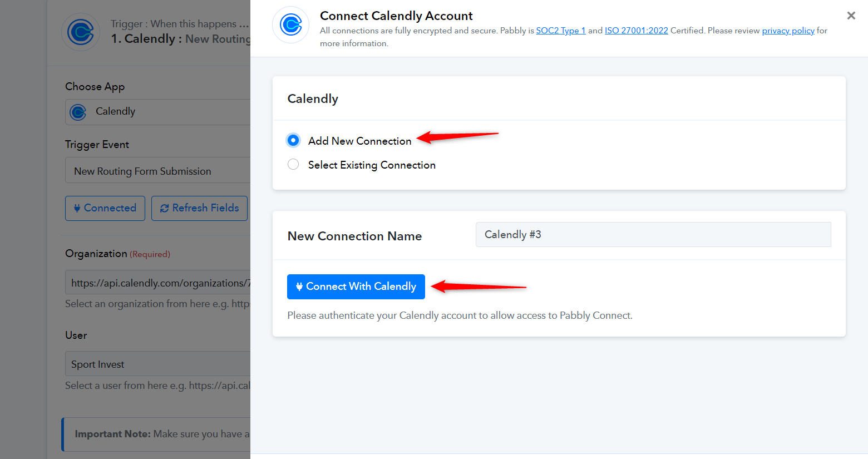Open the privacy policy link
868x459 pixels.
(788, 31)
